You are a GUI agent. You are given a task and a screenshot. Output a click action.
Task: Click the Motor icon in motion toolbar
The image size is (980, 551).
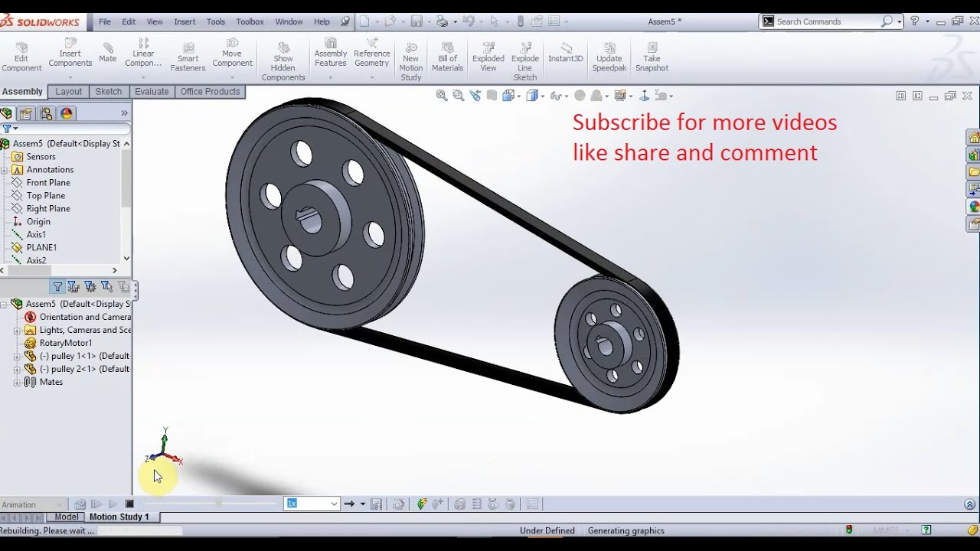pyautogui.click(x=459, y=504)
